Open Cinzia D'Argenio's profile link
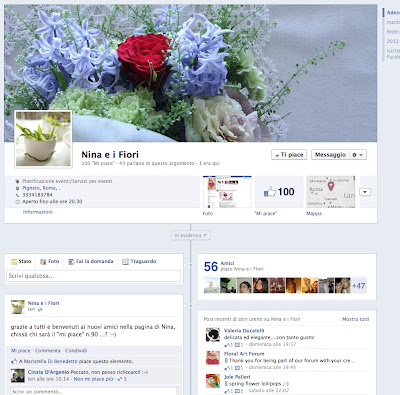400x395 pixels. (49, 372)
